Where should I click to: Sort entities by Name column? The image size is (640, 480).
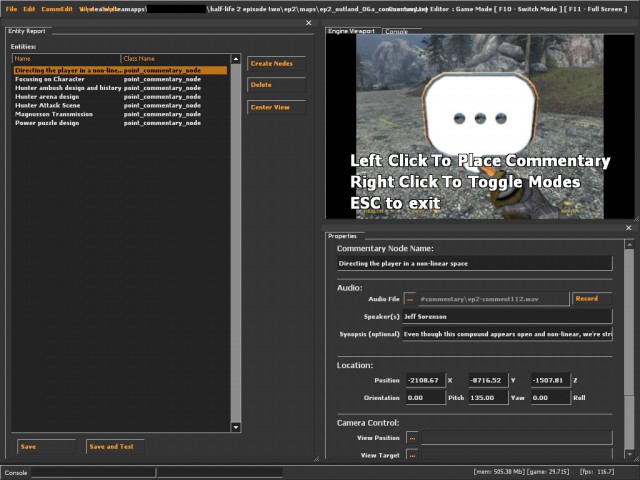pos(67,59)
